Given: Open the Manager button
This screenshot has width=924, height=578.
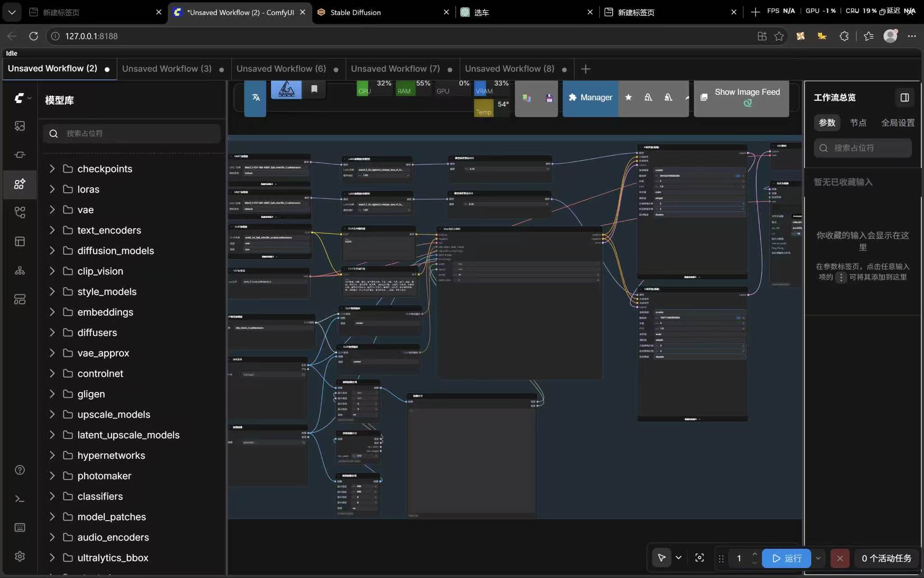Looking at the screenshot, I should click(x=591, y=98).
